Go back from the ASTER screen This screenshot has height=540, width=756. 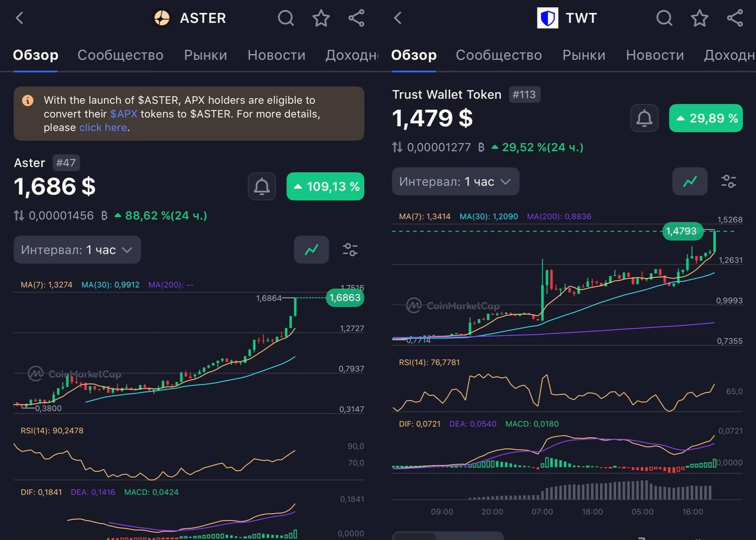19,18
